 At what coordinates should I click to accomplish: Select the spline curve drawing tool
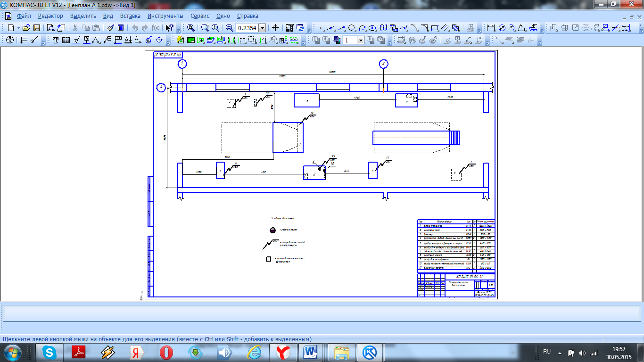click(404, 28)
